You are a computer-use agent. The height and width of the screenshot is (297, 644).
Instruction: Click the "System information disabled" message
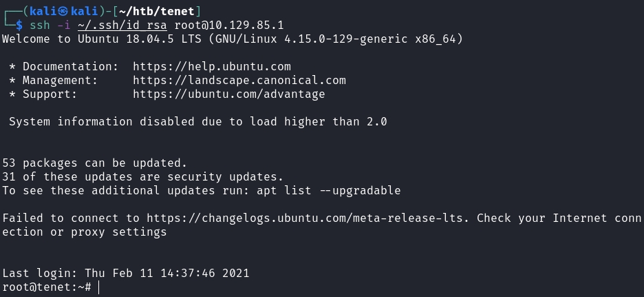coord(198,122)
